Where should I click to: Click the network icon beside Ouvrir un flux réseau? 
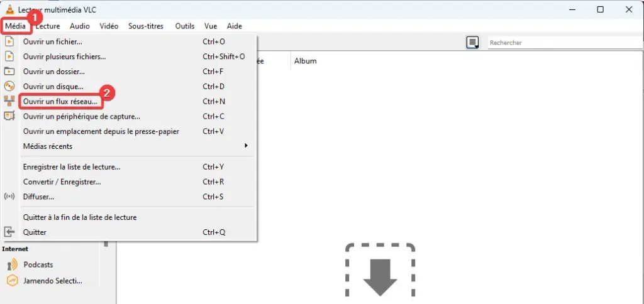click(9, 101)
